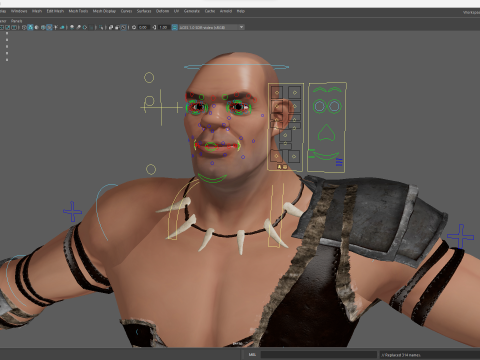Open the Help menu
Screen dimensions: 480x360
pos(241,11)
